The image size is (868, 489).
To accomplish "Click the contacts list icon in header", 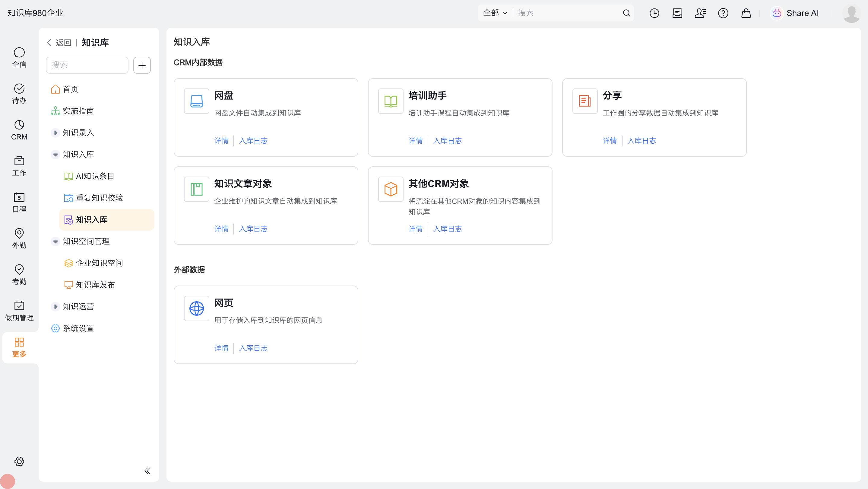I will coord(700,13).
